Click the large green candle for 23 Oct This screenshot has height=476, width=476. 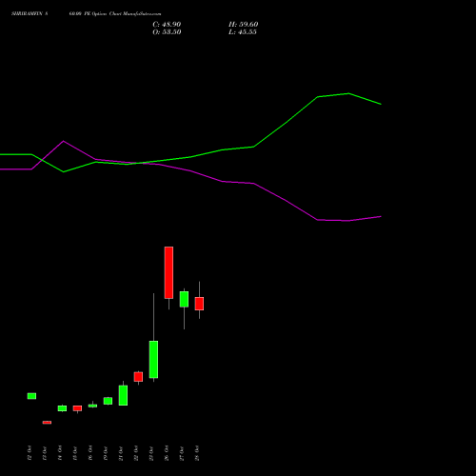pyautogui.click(x=153, y=360)
